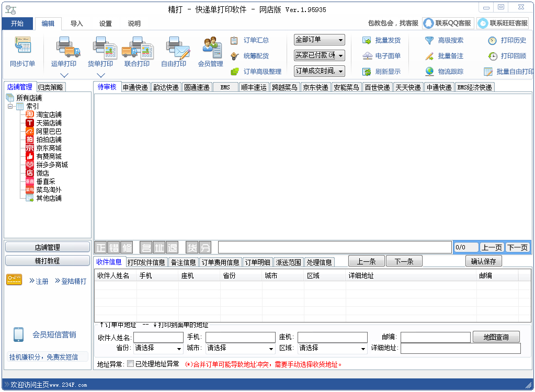The width and height of the screenshot is (535, 392).
Task: Open the 订单成交时间 sort dropdown
Action: pos(320,71)
